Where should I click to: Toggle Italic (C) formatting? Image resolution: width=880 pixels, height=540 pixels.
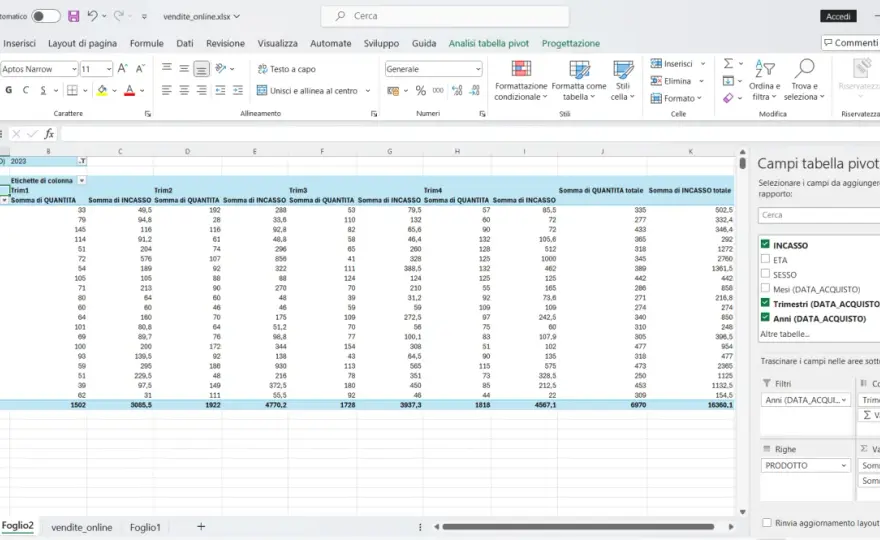25,90
